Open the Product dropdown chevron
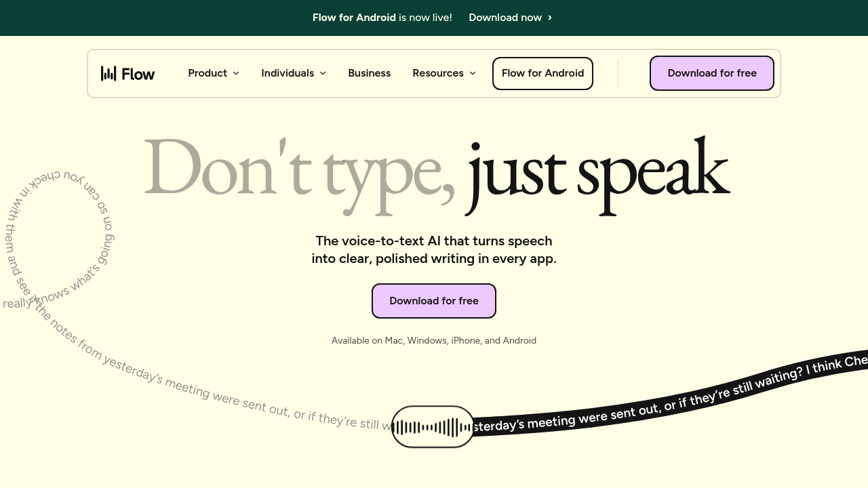 coord(236,73)
